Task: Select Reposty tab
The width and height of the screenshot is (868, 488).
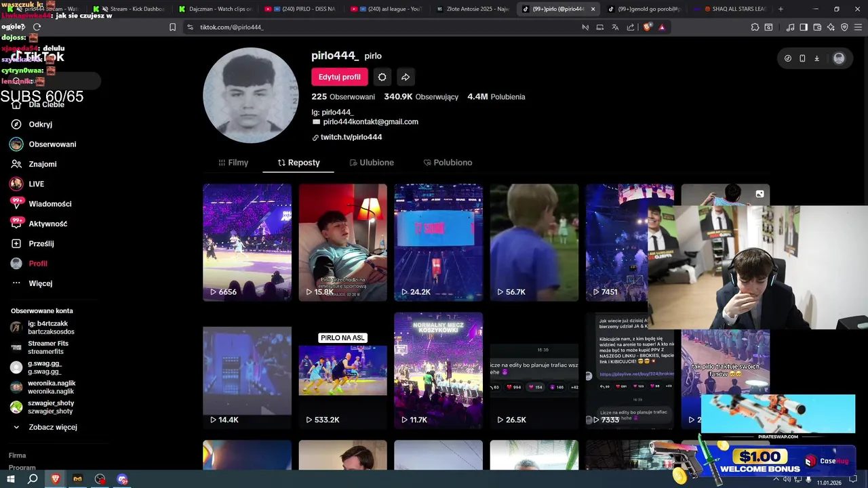Action: pyautogui.click(x=298, y=163)
